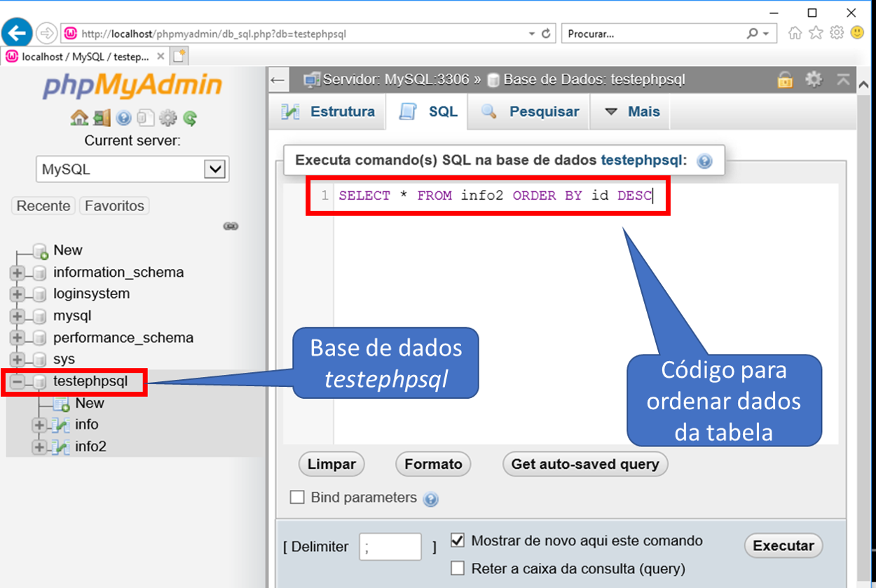Switch to the Pesquisar tab
This screenshot has height=588, width=876.
coord(530,112)
